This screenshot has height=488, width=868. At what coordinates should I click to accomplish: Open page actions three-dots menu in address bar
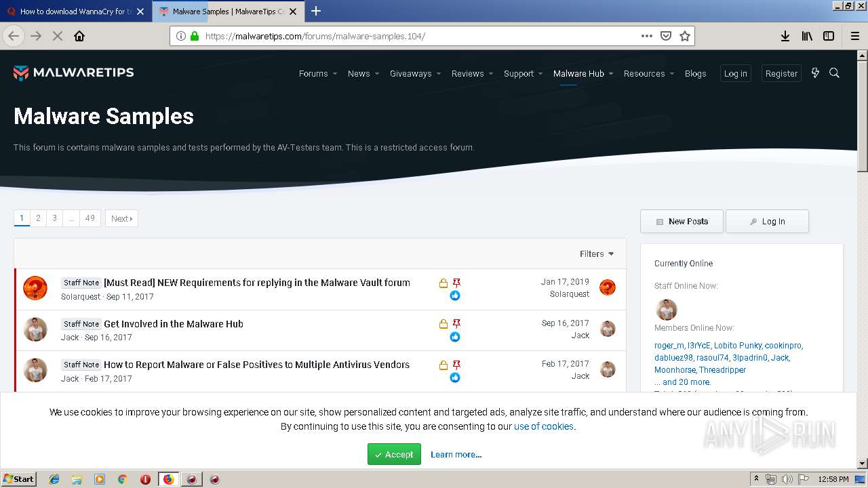click(x=647, y=36)
